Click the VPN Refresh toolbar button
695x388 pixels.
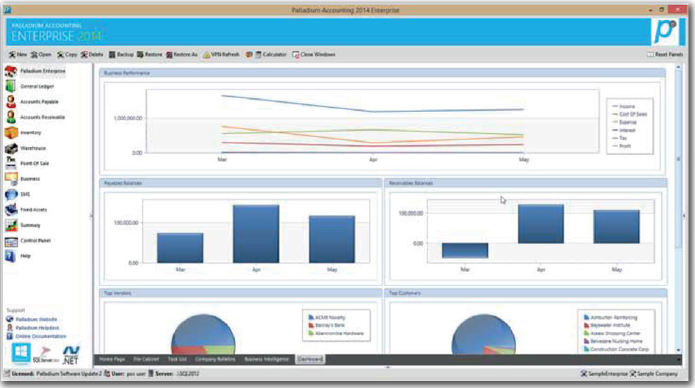pyautogui.click(x=221, y=55)
